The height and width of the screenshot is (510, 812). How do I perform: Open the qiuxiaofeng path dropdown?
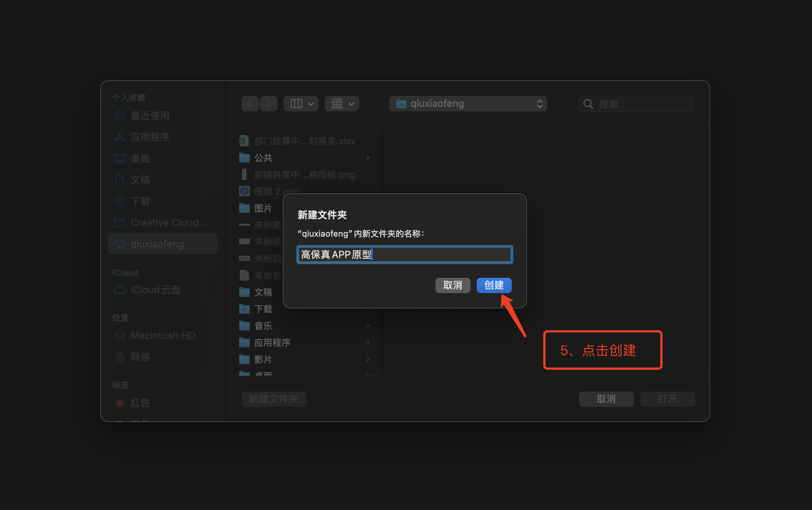[x=468, y=104]
